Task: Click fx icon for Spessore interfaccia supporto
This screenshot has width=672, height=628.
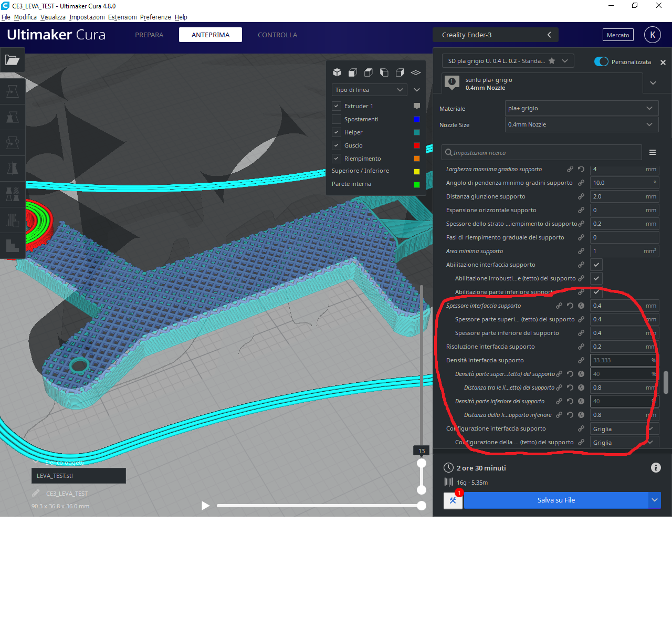Action: click(581, 306)
